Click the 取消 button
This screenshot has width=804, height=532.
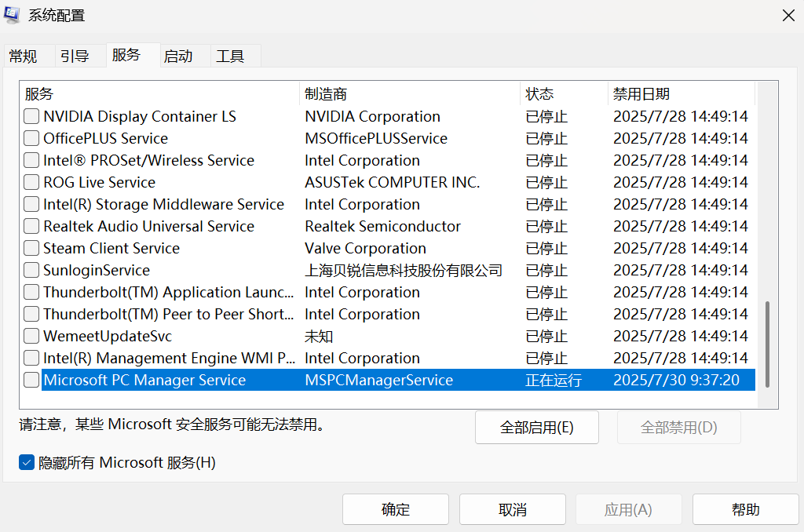(x=513, y=509)
